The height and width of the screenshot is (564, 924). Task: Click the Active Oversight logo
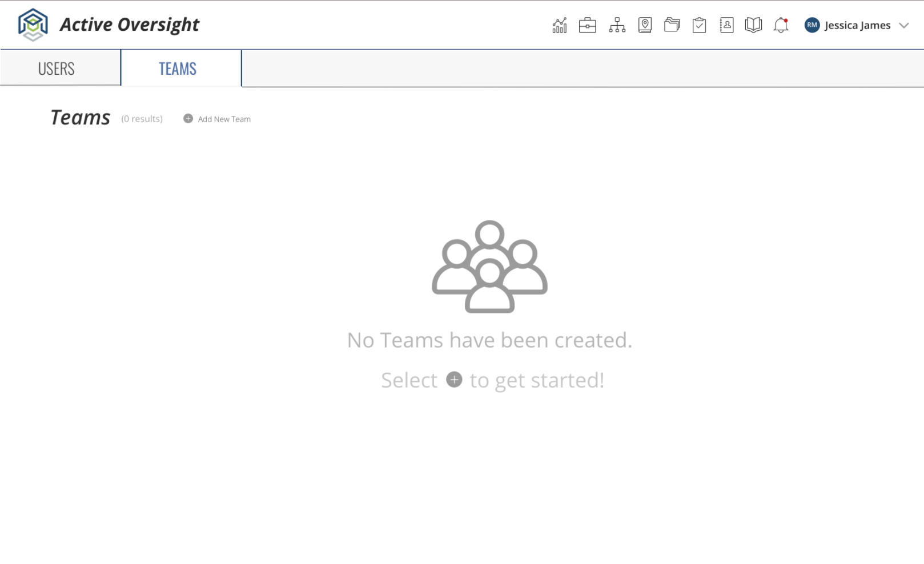pos(33,24)
